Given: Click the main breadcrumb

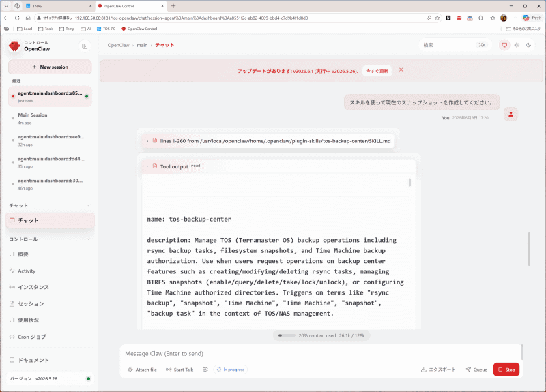Looking at the screenshot, I should [x=142, y=45].
